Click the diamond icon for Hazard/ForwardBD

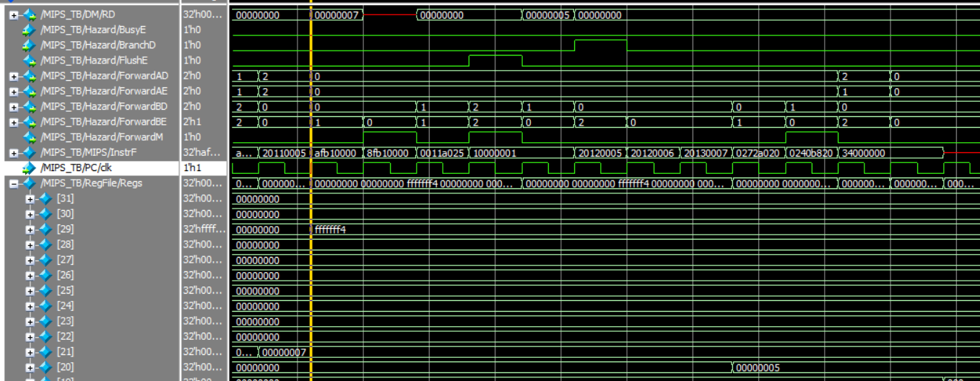pos(30,107)
